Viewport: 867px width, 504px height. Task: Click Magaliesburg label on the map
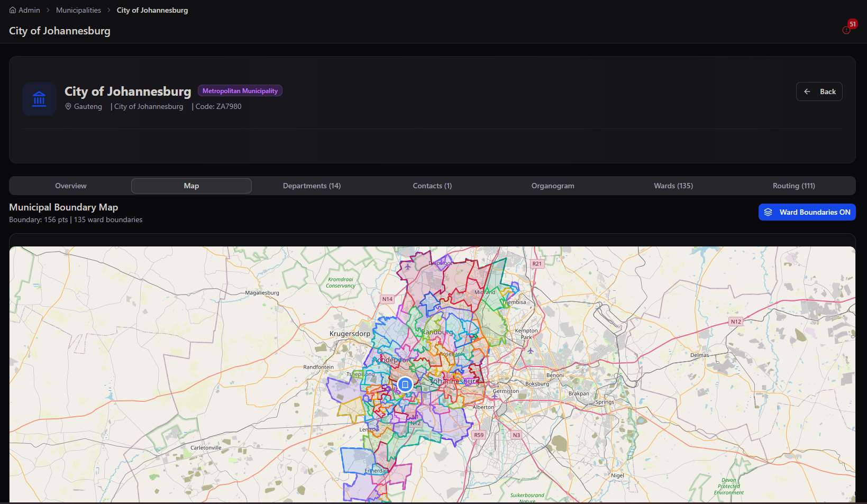point(262,292)
